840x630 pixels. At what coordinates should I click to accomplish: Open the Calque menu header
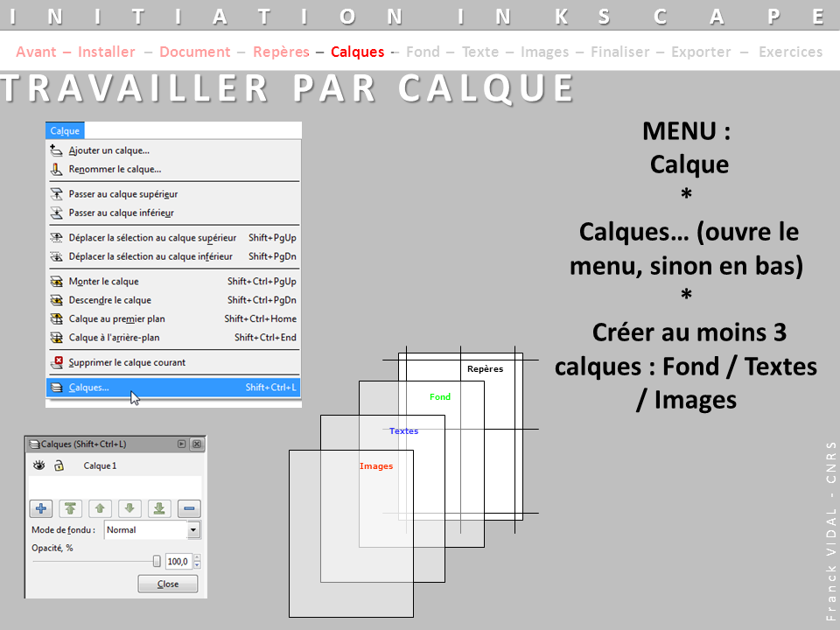pos(65,130)
